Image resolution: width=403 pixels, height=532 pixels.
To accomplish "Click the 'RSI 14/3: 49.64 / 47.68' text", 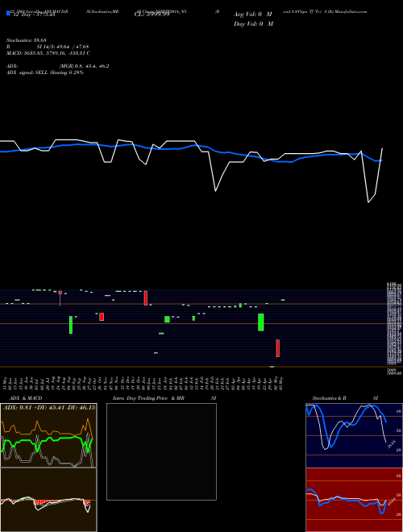I will click(48, 47).
